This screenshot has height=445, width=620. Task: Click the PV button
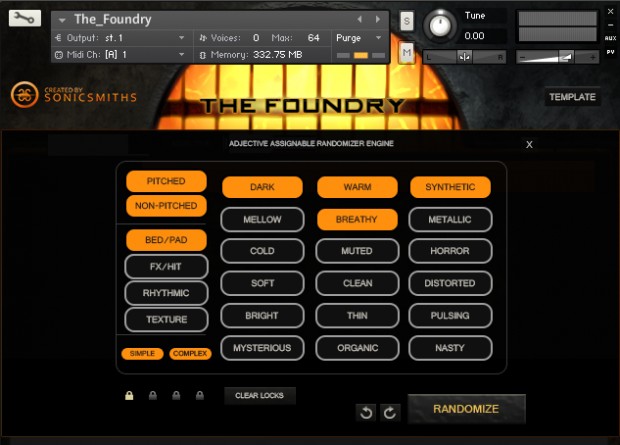[x=610, y=52]
